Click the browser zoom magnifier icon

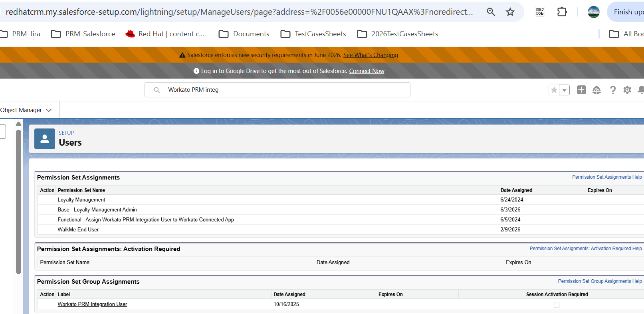point(491,12)
